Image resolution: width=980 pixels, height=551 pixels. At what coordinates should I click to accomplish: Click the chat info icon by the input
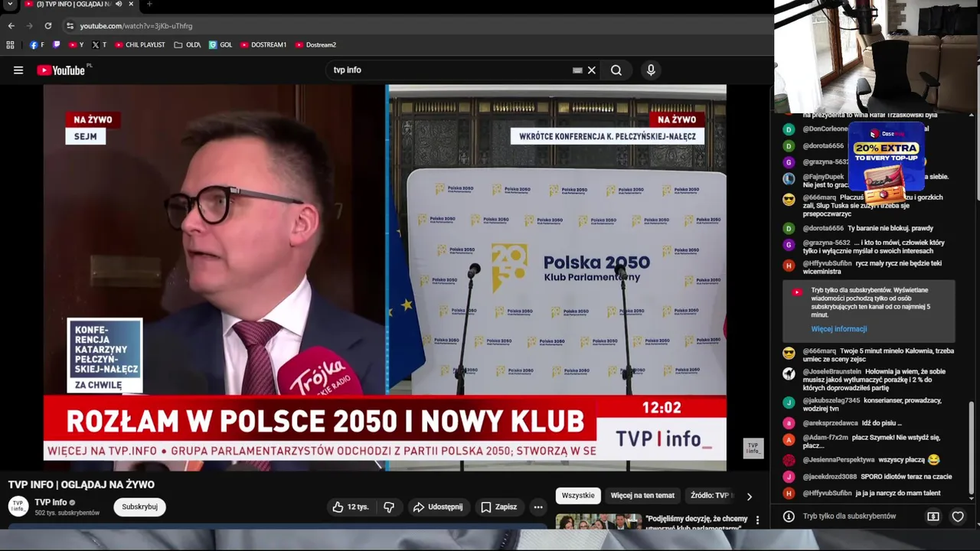click(789, 517)
